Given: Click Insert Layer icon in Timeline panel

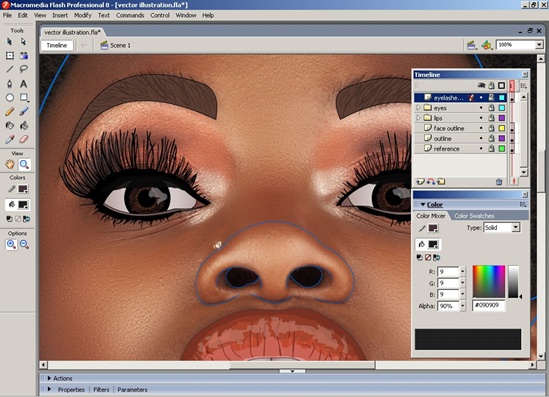Looking at the screenshot, I should [x=420, y=181].
